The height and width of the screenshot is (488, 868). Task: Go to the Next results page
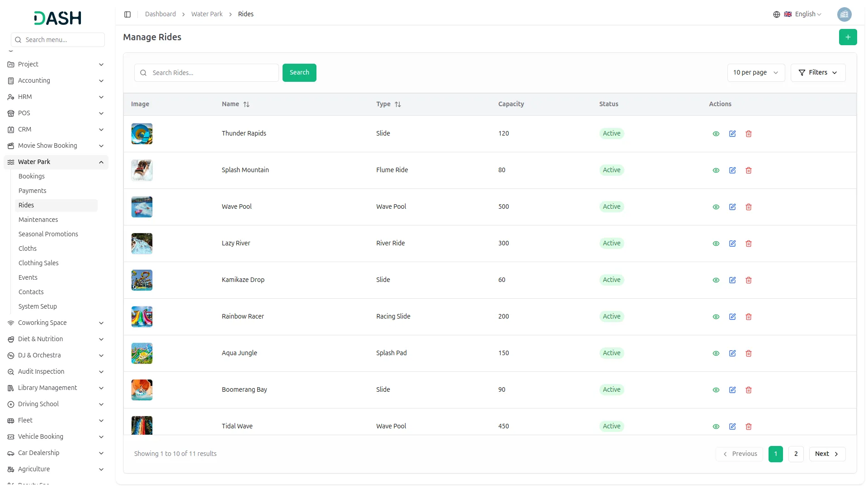pos(827,454)
